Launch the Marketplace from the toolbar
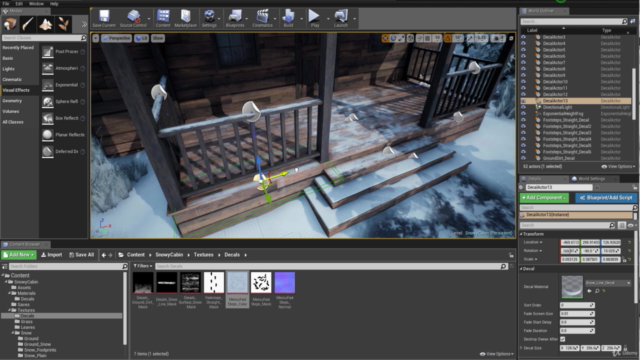The height and width of the screenshot is (360, 640). (x=185, y=19)
